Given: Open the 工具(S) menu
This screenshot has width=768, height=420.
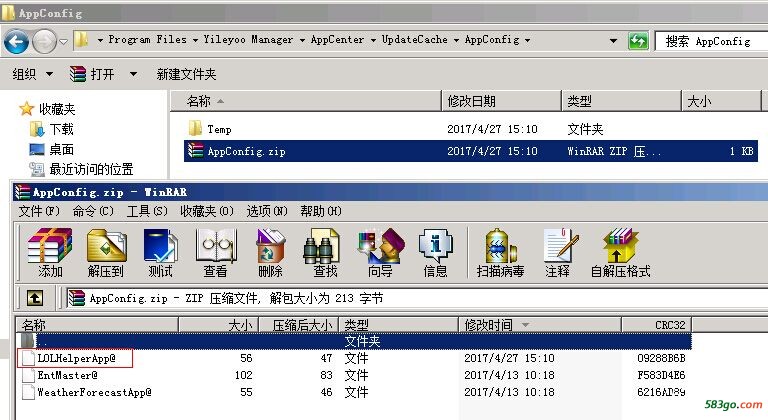Looking at the screenshot, I should [x=147, y=211].
